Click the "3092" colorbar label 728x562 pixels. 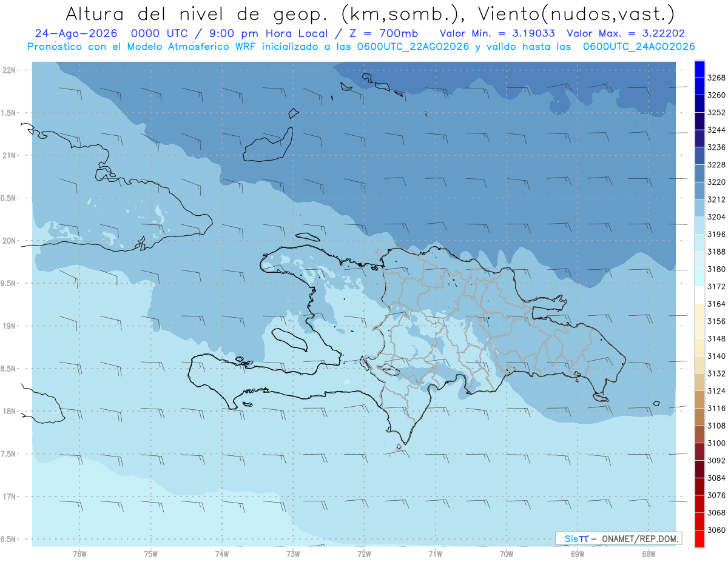pyautogui.click(x=716, y=460)
